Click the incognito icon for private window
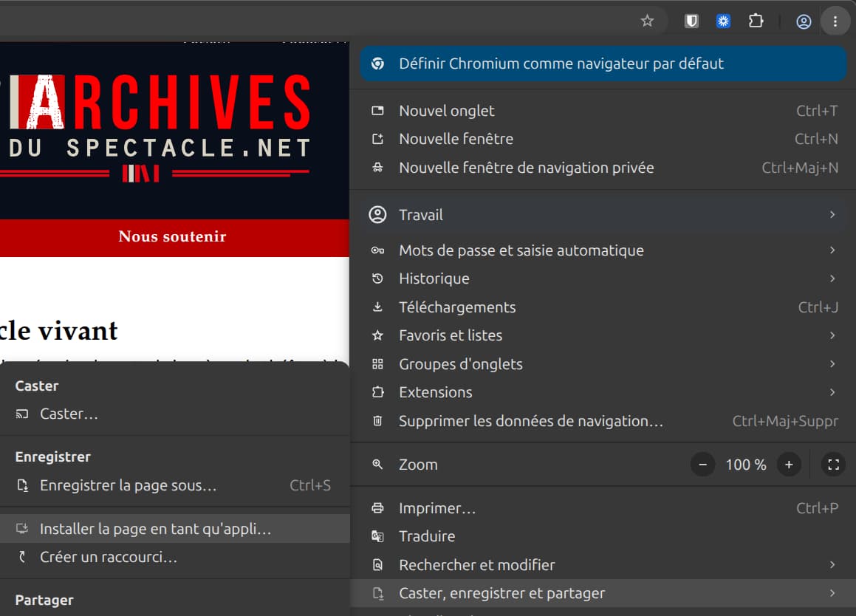This screenshot has height=616, width=856. tap(377, 168)
